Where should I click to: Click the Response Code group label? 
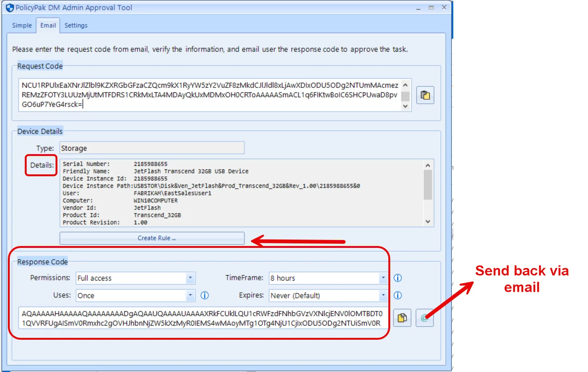tap(42, 262)
